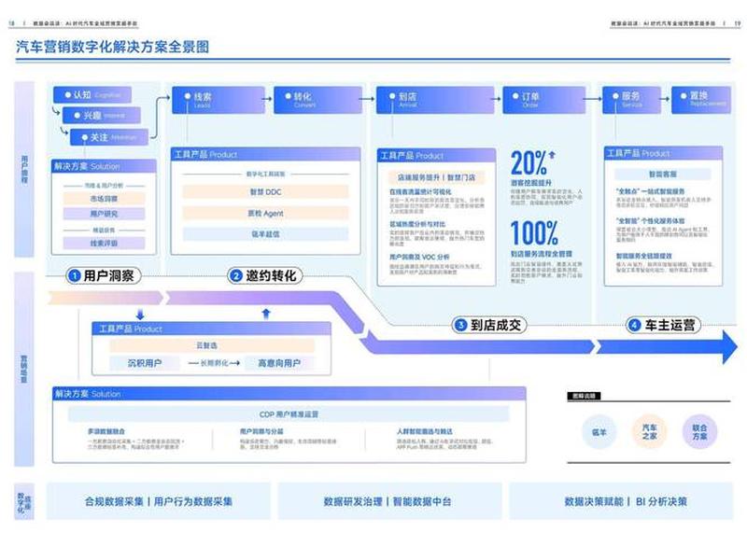The width and height of the screenshot is (747, 560).
Task: Select the 认知 Cognition stage box
Action: pos(92,95)
